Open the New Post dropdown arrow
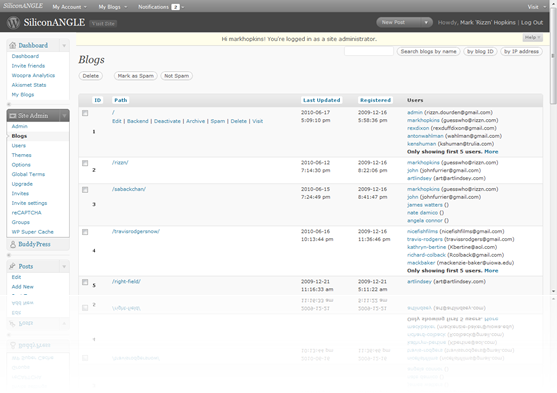557x393 pixels. 426,22
